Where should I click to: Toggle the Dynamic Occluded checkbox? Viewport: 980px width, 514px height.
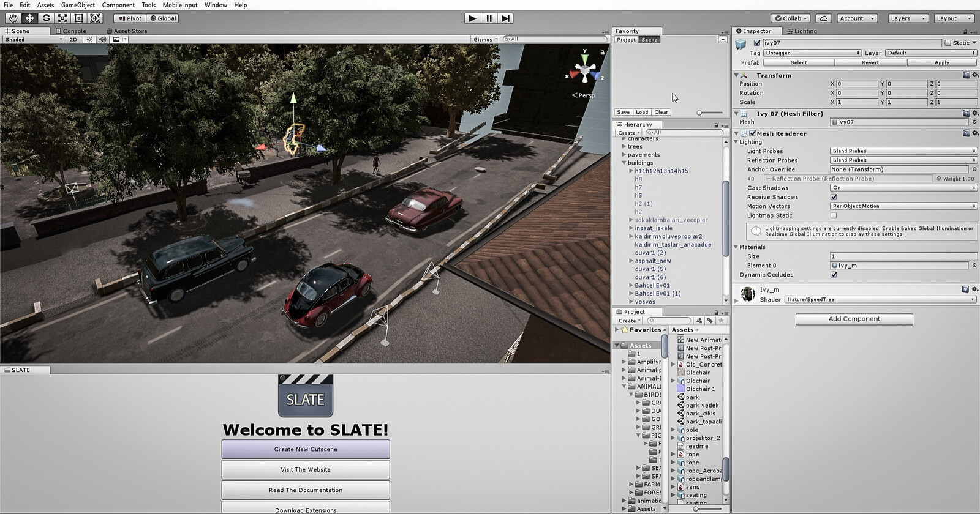pos(834,274)
